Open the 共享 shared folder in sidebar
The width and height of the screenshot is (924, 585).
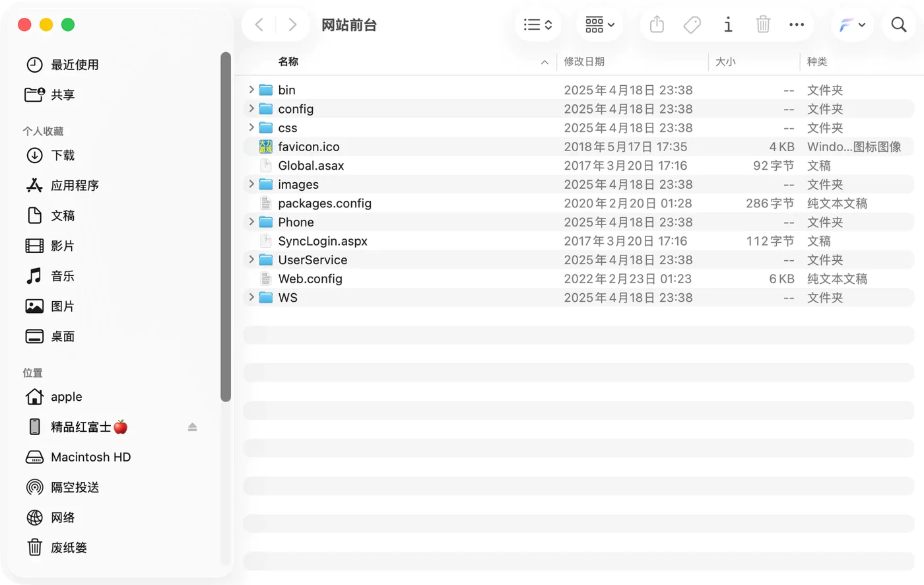[x=50, y=95]
